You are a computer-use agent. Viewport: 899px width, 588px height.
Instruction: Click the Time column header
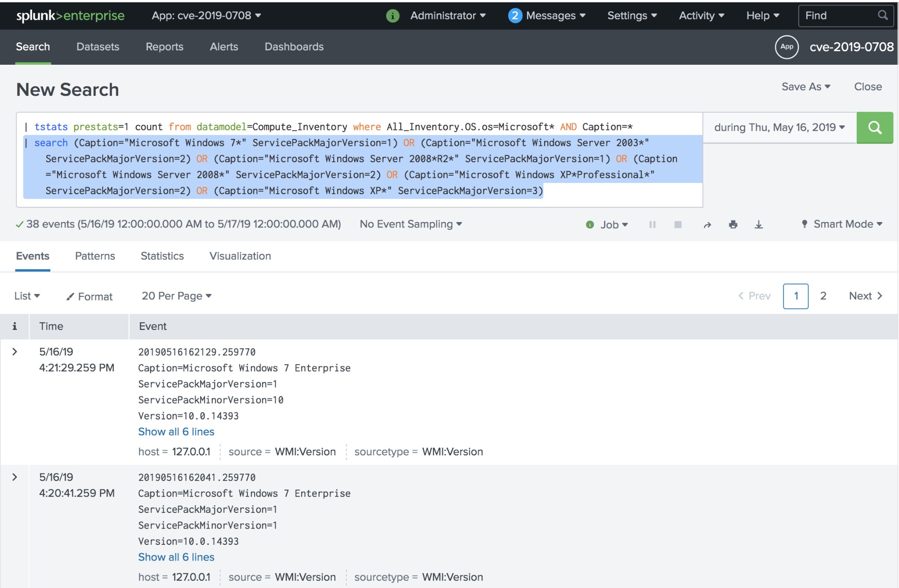coord(51,326)
